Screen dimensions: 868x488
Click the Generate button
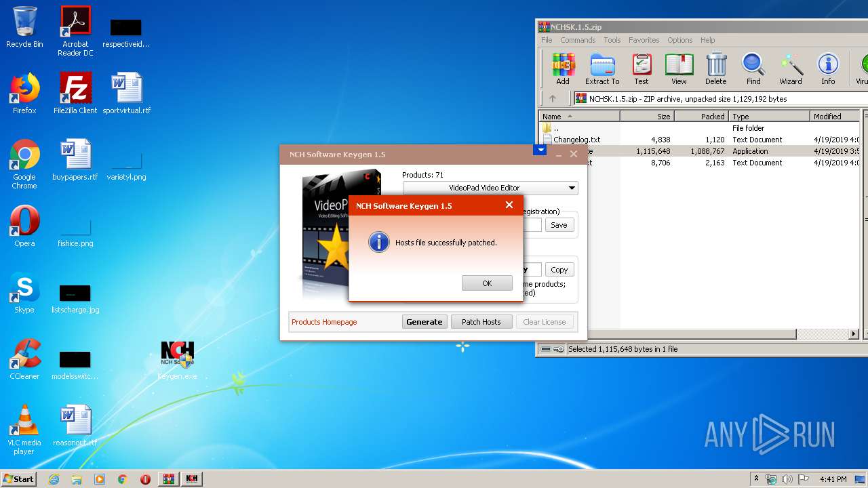click(425, 322)
